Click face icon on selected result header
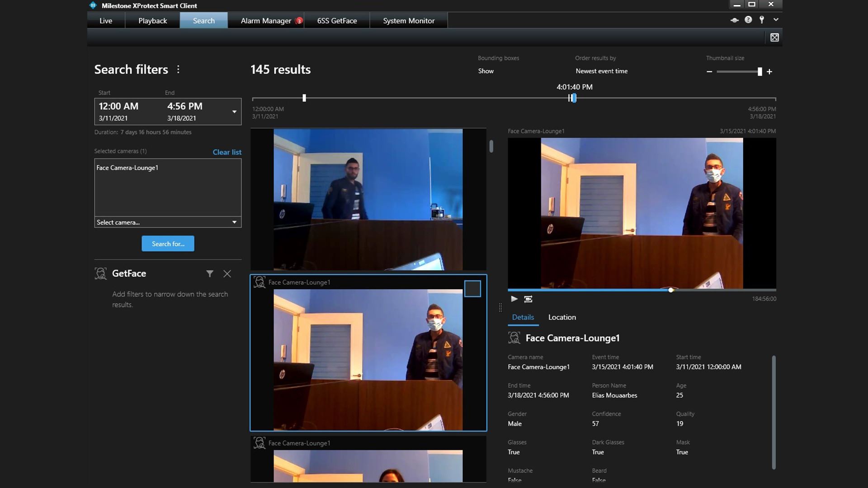The image size is (868, 488). tap(259, 282)
